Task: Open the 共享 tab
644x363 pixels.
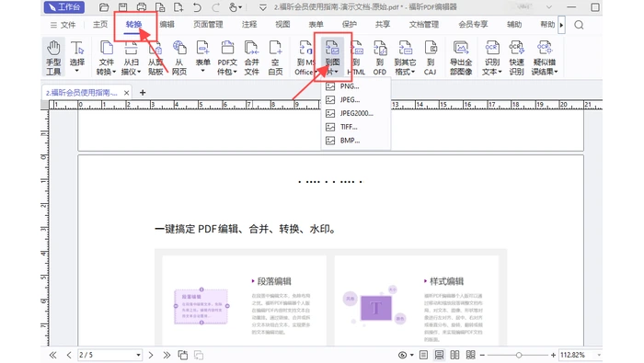Action: [x=383, y=25]
